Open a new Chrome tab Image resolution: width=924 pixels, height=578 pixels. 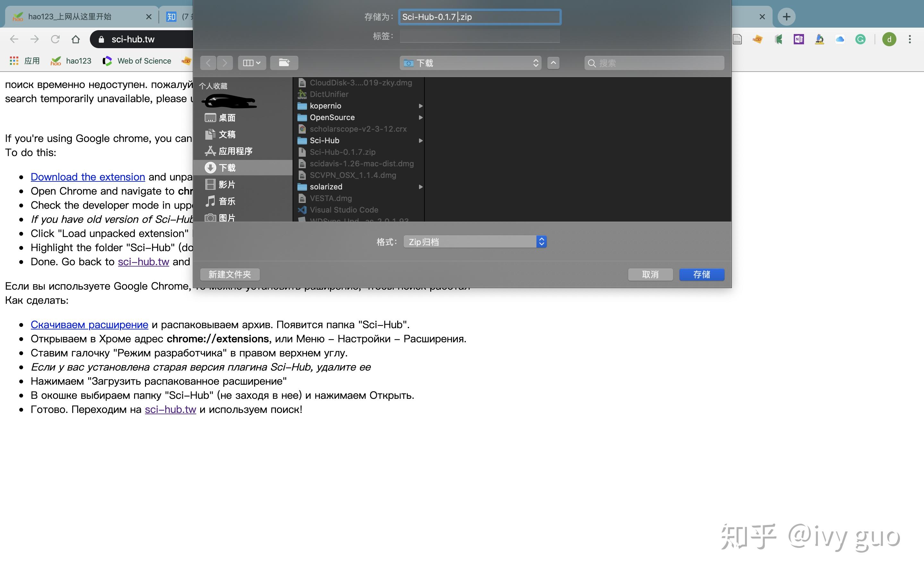pyautogui.click(x=787, y=17)
